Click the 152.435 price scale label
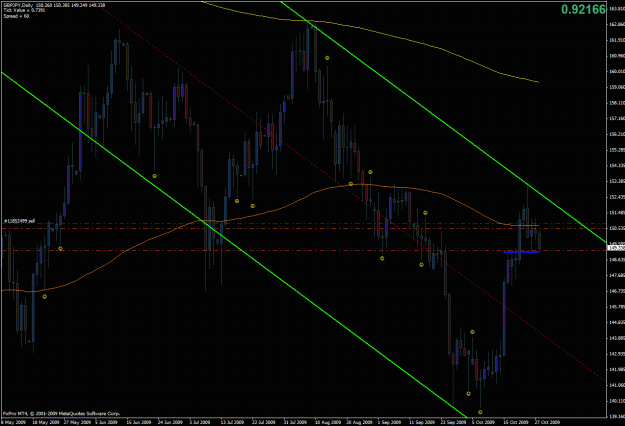Screen dimensions: 625x426 tap(616, 197)
